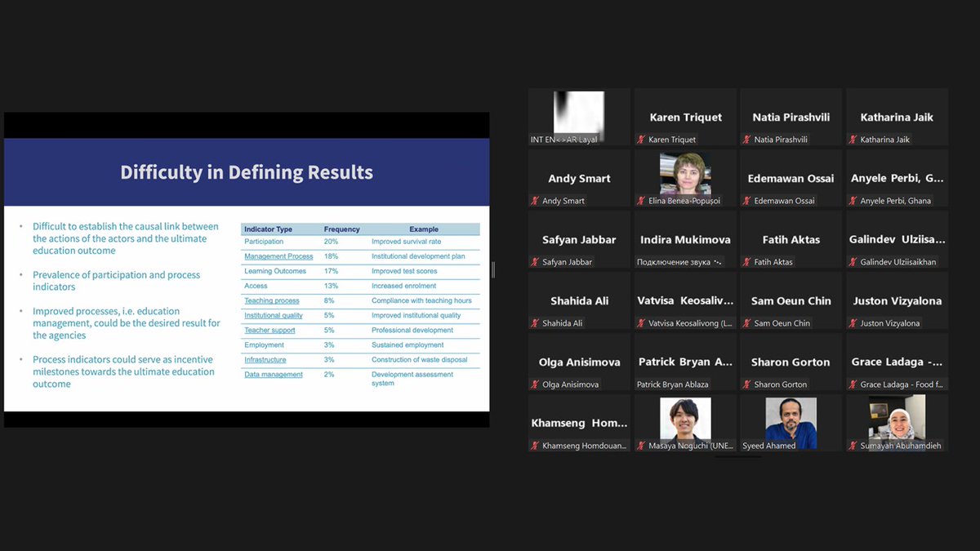
Task: Click Sumayah Abuhamdieh's muted mic icon
Action: coord(853,446)
